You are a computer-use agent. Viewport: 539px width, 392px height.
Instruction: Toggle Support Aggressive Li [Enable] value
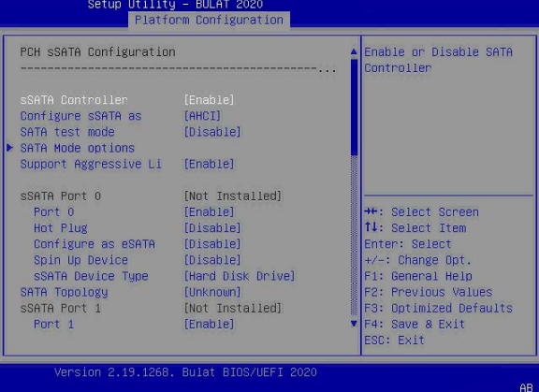tap(209, 165)
